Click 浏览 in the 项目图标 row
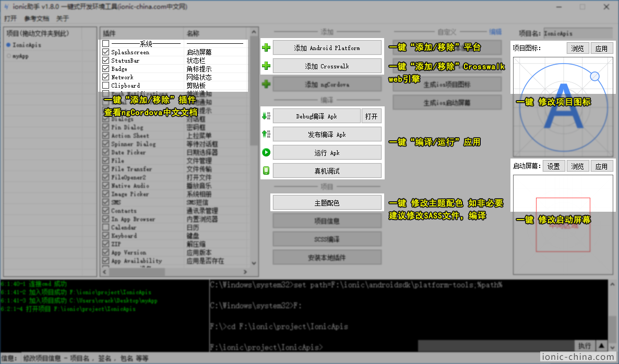This screenshot has height=364, width=619. pyautogui.click(x=578, y=48)
